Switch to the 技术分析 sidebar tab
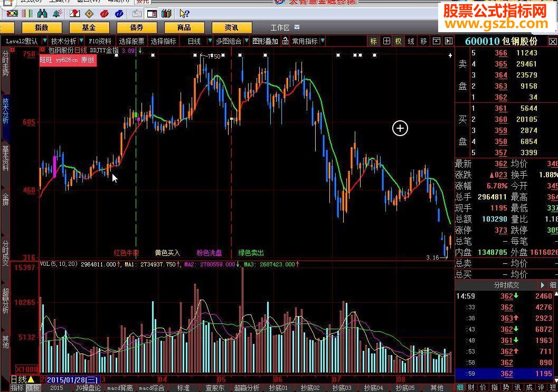The width and height of the screenshot is (558, 392). pos(5,111)
